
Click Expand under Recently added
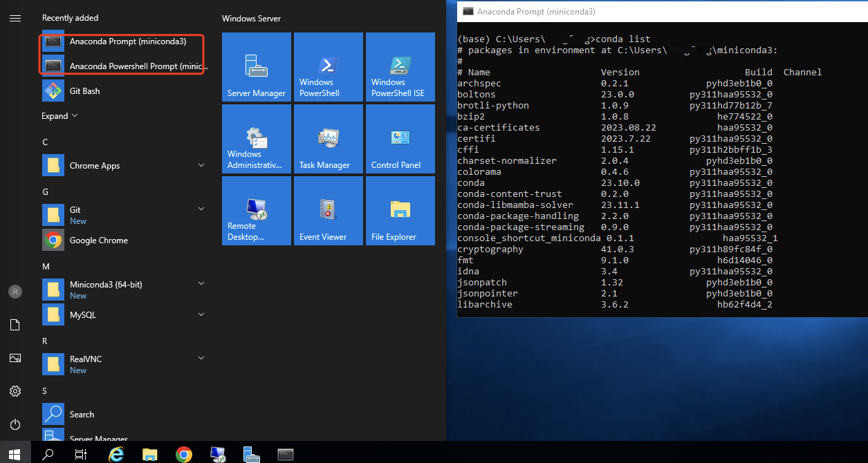coord(59,116)
